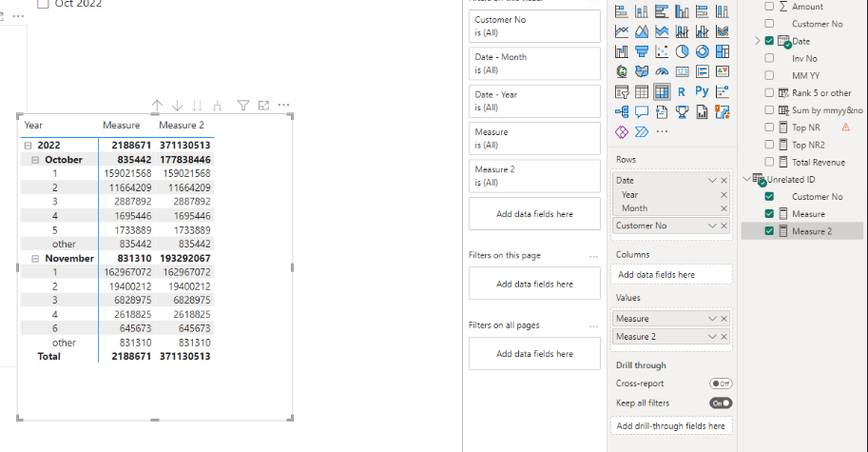
Task: Collapse the 2022 row in the matrix
Action: 28,146
